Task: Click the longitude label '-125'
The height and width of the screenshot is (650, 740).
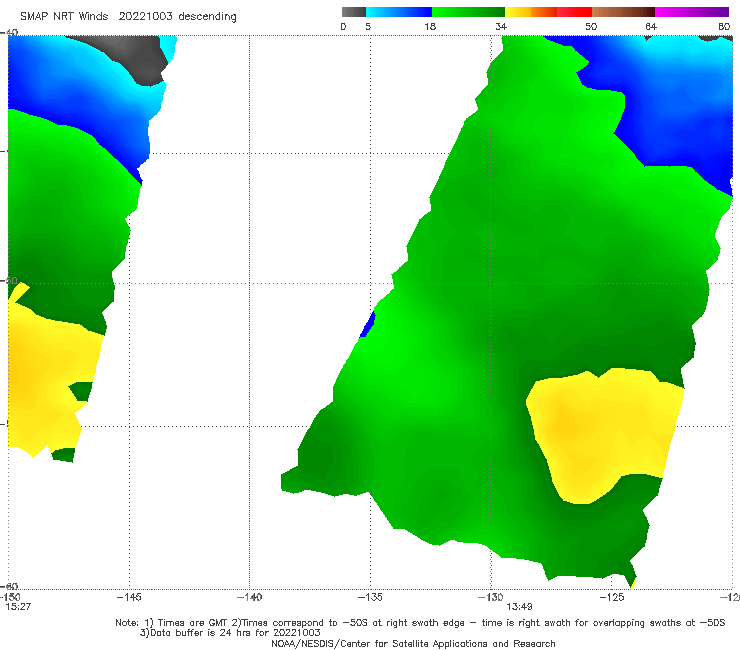Action: 612,597
